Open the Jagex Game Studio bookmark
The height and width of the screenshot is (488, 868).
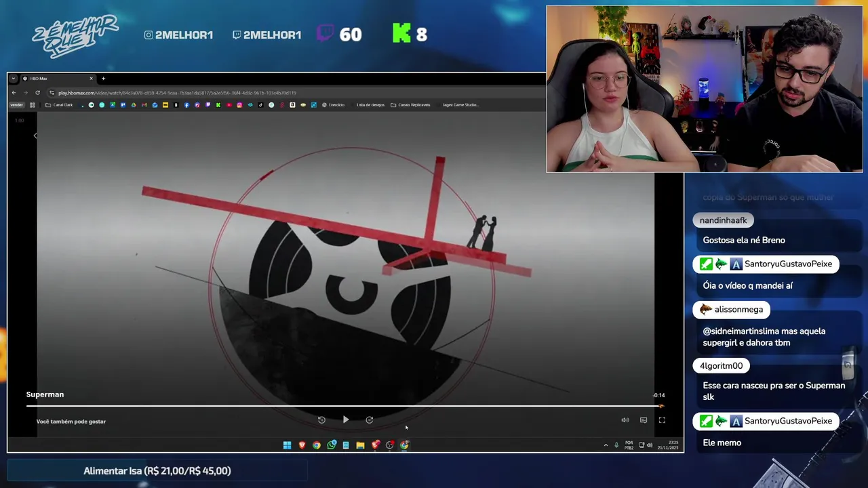pyautogui.click(x=461, y=105)
